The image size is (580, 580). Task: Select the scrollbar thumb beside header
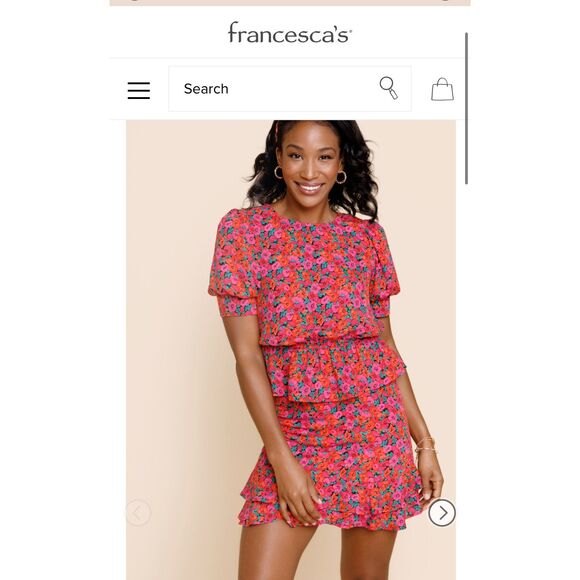[x=466, y=108]
